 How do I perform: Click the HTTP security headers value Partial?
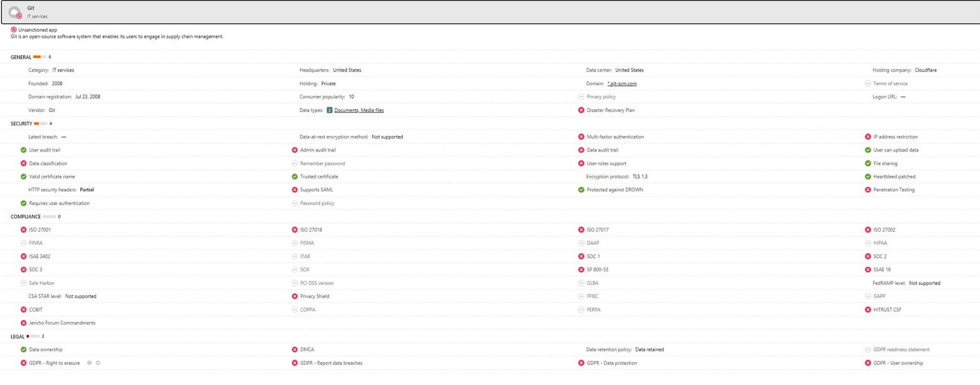tap(87, 190)
